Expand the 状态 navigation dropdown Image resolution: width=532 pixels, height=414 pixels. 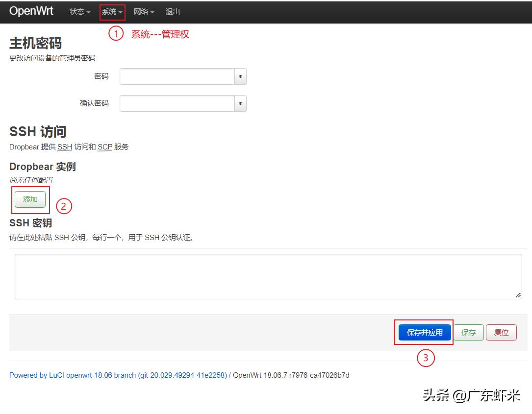point(79,12)
